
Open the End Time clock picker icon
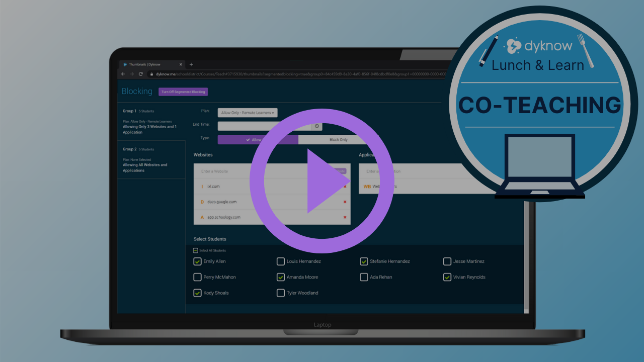point(317,126)
